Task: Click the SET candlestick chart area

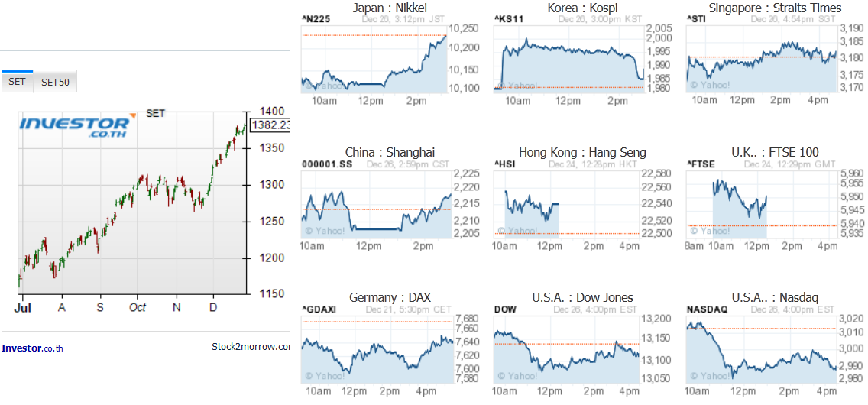Action: (132, 202)
